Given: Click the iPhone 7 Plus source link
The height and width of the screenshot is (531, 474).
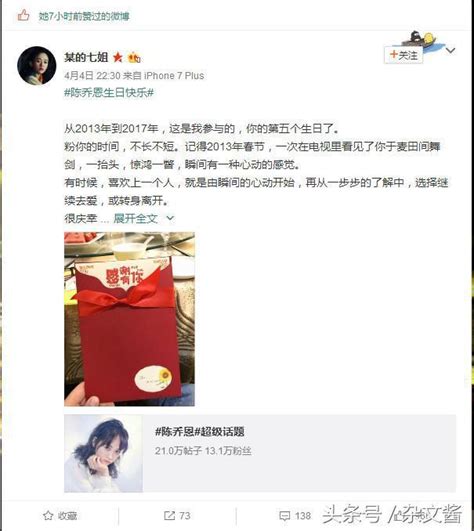Looking at the screenshot, I should point(174,76).
